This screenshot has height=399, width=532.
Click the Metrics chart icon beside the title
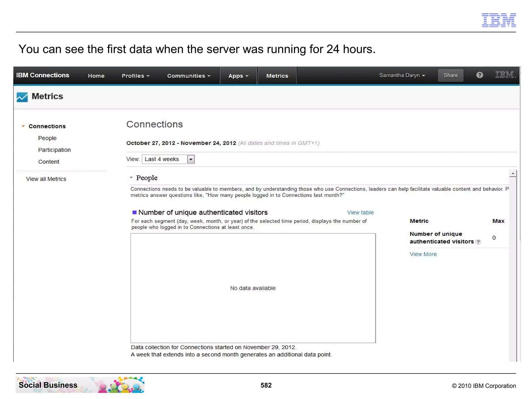[x=22, y=97]
